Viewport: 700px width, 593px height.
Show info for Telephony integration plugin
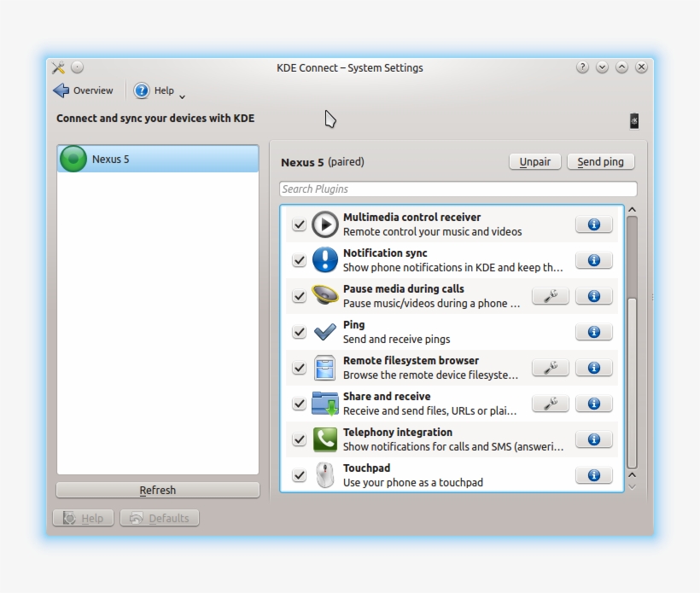[593, 439]
